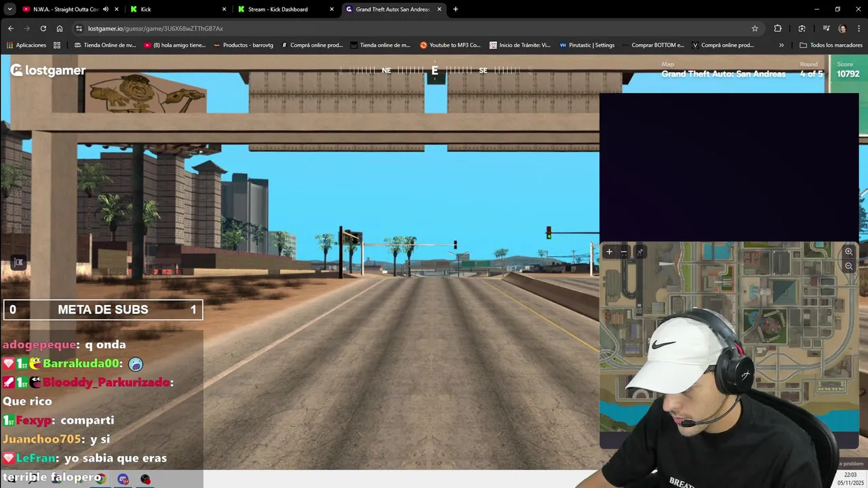
Task: Open first Comprá online prod... bookmark
Action: coord(312,45)
